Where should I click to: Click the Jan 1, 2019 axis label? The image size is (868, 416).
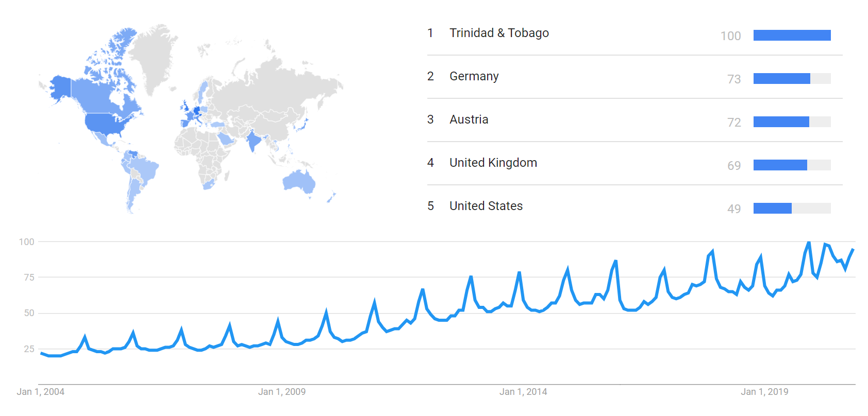[x=764, y=392]
